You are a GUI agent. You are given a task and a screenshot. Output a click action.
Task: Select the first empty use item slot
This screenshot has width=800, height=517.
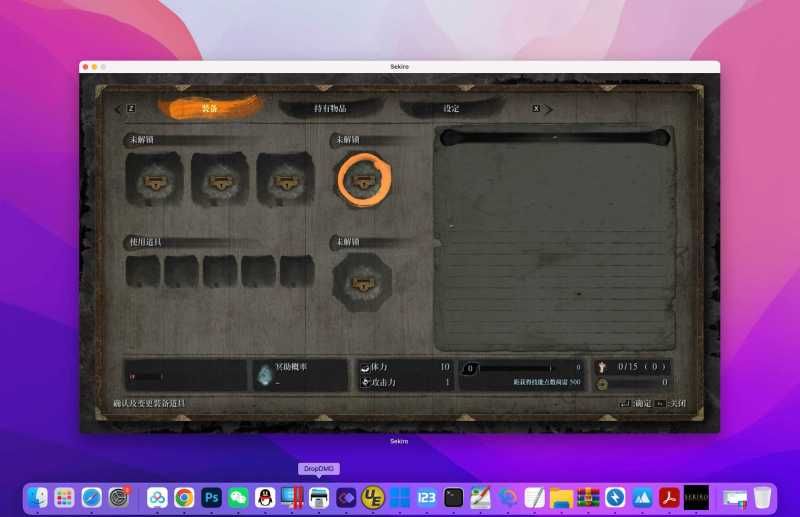[x=143, y=270]
